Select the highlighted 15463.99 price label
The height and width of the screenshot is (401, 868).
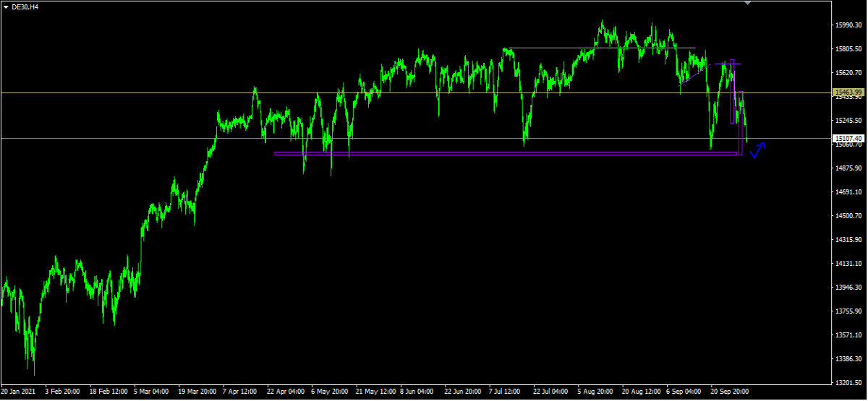pos(848,92)
